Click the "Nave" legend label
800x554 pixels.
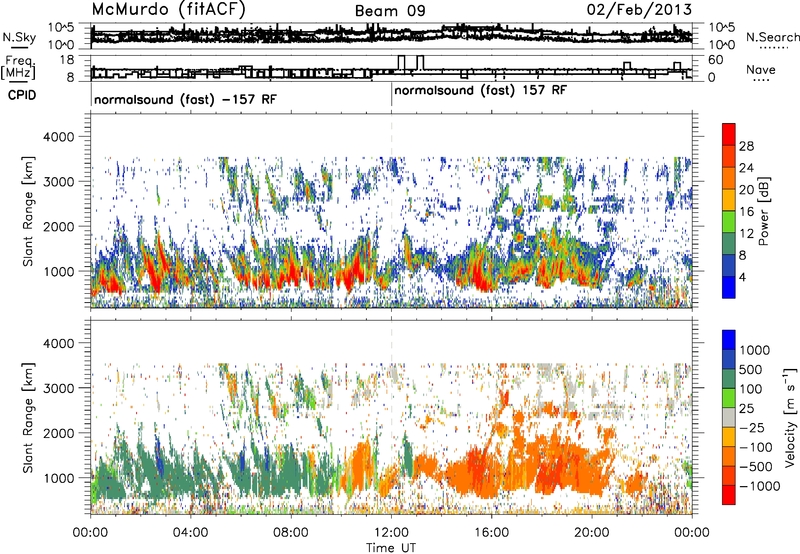tap(761, 70)
